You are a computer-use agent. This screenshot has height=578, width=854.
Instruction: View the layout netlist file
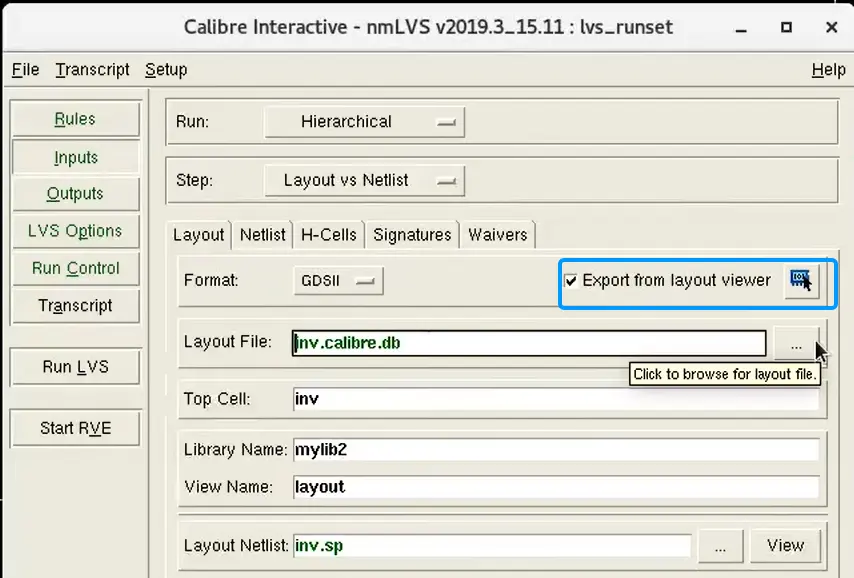pos(785,546)
